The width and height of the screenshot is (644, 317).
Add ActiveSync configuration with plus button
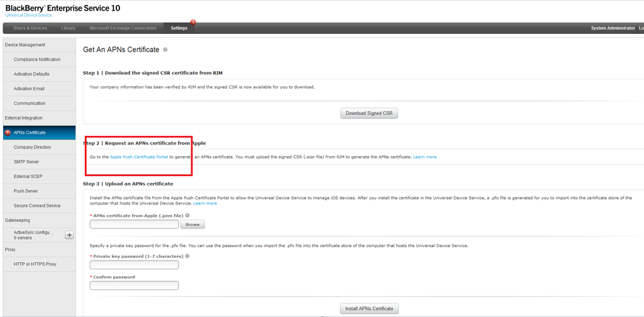tap(69, 235)
